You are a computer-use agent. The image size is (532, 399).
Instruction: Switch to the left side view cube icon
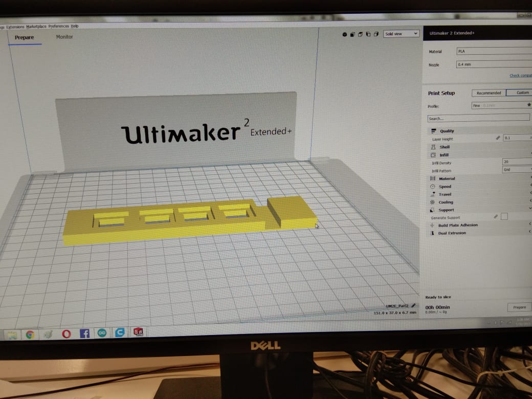click(368, 34)
